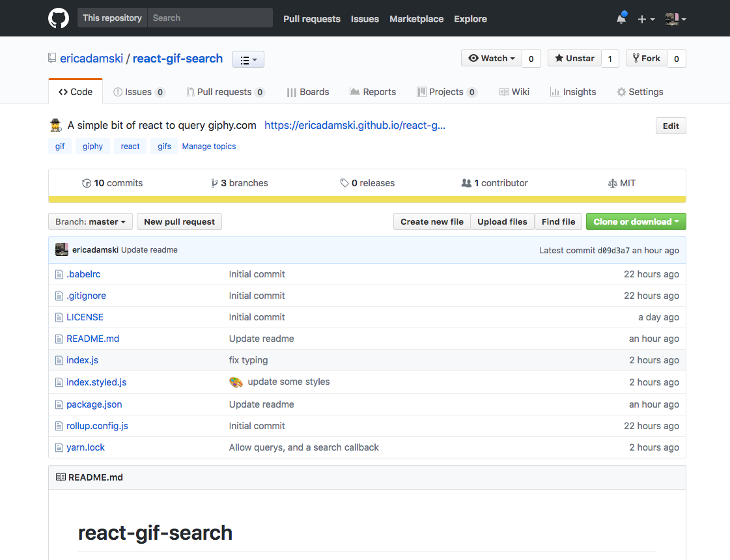The width and height of the screenshot is (730, 560).
Task: Open Pull requests in top navigation
Action: (x=312, y=19)
